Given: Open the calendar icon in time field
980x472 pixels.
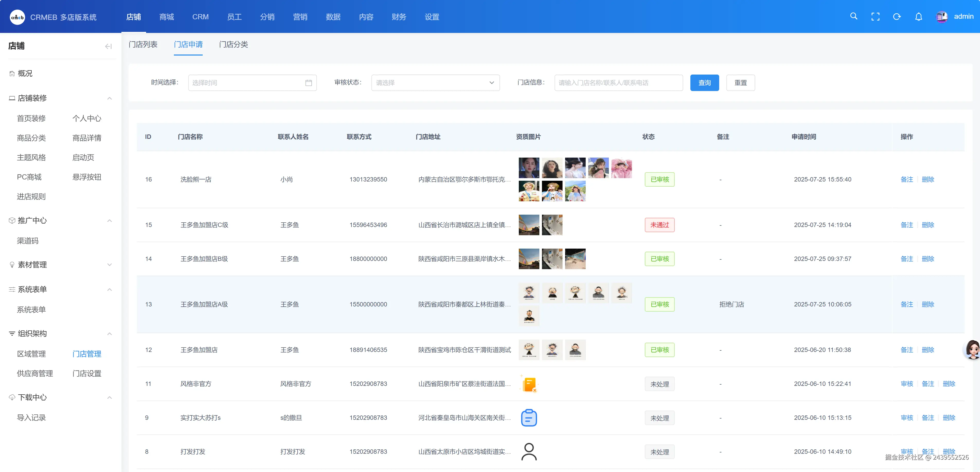Looking at the screenshot, I should tap(308, 83).
